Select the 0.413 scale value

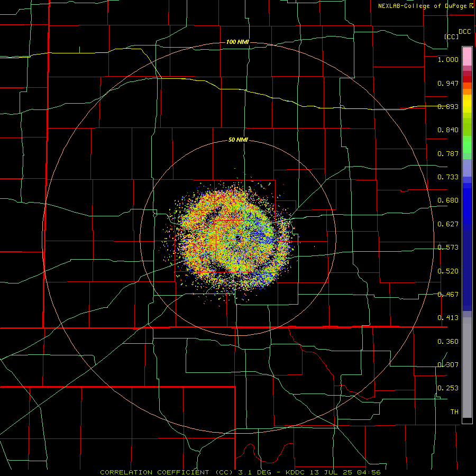coord(448,318)
